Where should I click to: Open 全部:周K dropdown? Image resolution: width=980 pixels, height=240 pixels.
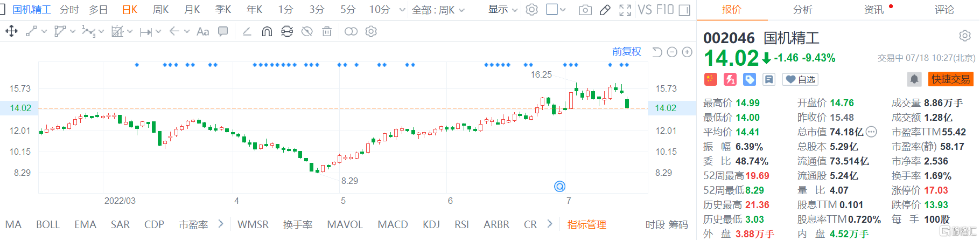(x=438, y=10)
